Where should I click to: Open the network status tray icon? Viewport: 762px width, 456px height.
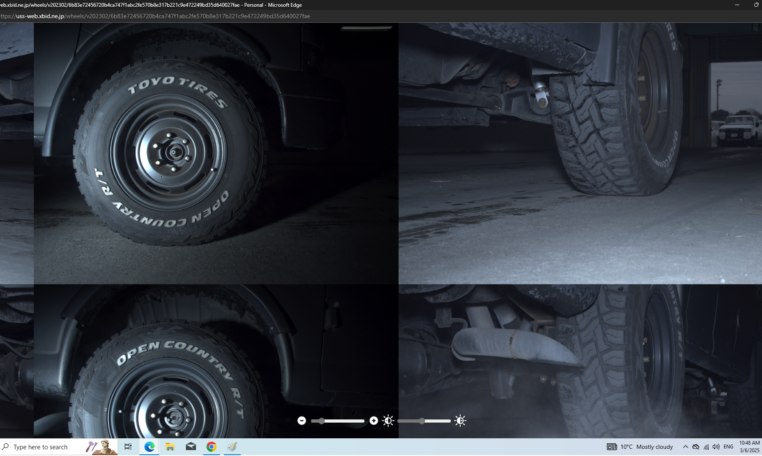(x=706, y=447)
